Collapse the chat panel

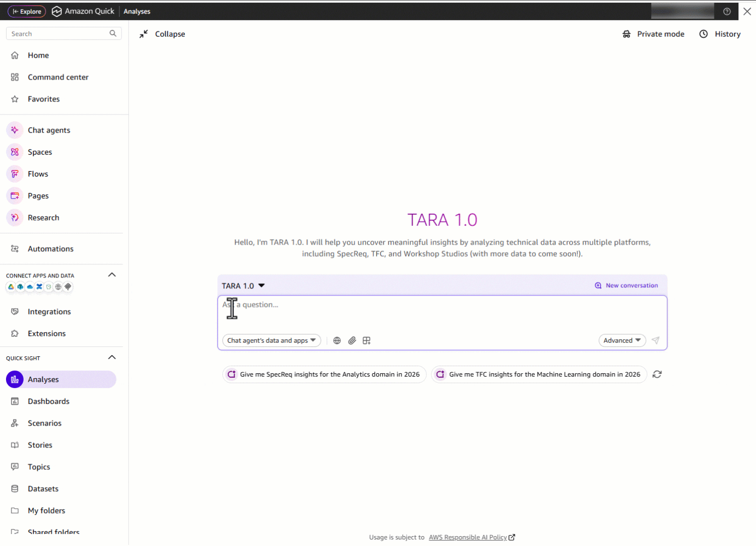162,34
